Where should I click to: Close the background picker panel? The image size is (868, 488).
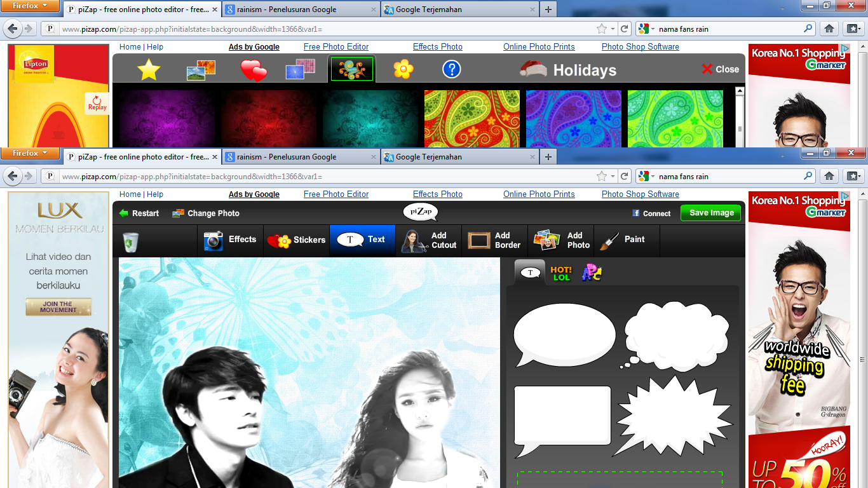coord(721,69)
